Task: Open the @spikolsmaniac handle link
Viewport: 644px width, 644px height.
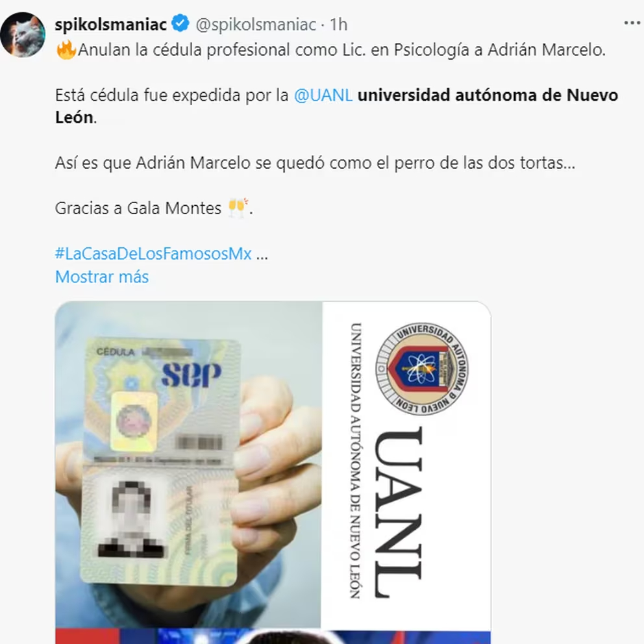Action: pos(256,25)
